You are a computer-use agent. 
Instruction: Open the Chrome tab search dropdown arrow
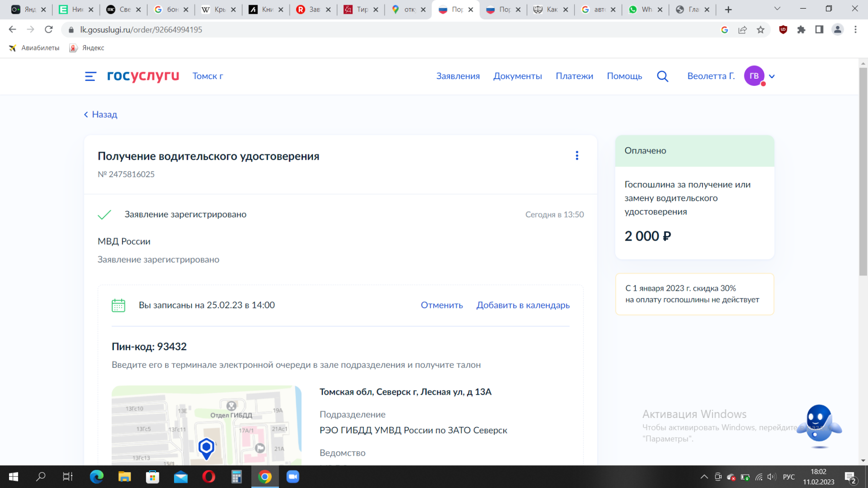tap(777, 9)
